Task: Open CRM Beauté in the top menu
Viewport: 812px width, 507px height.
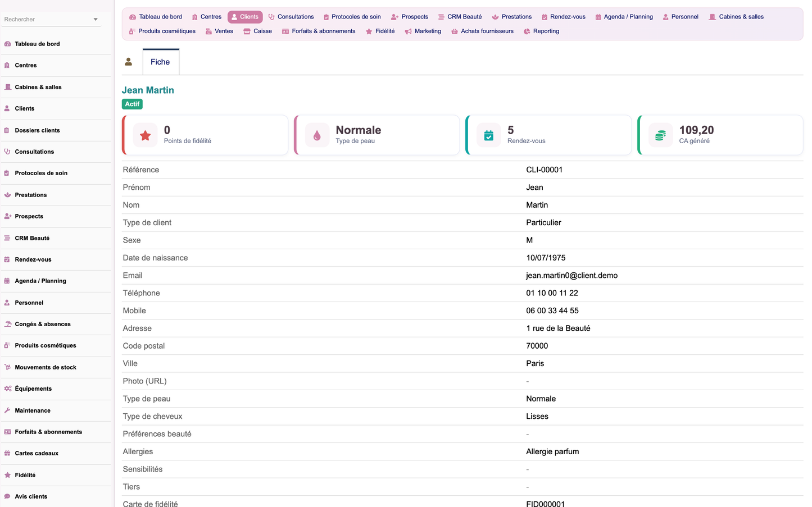Action: [x=460, y=17]
